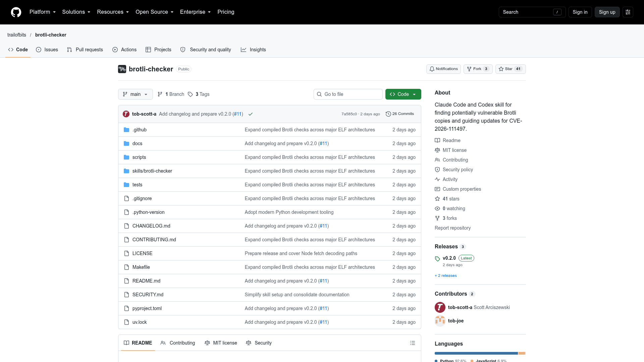Viewport: 644px width, 362px height.
Task: Expand the Resources menu
Action: coord(113,12)
